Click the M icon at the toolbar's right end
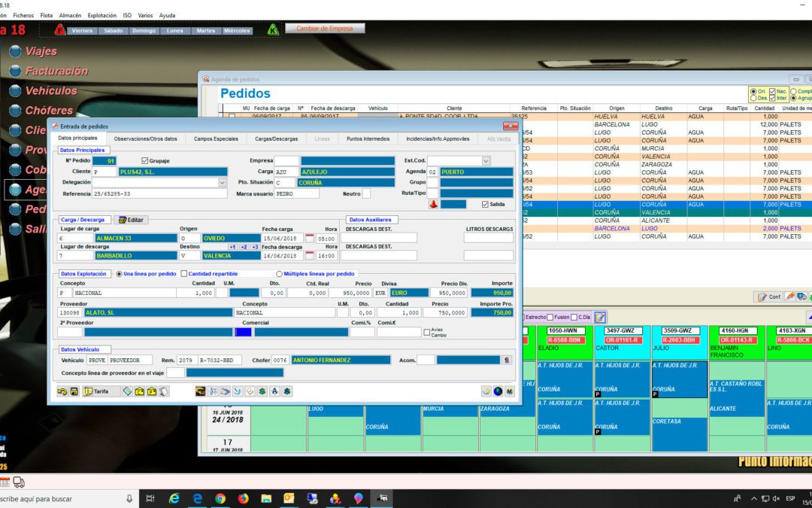This screenshot has width=812, height=508. click(x=510, y=391)
